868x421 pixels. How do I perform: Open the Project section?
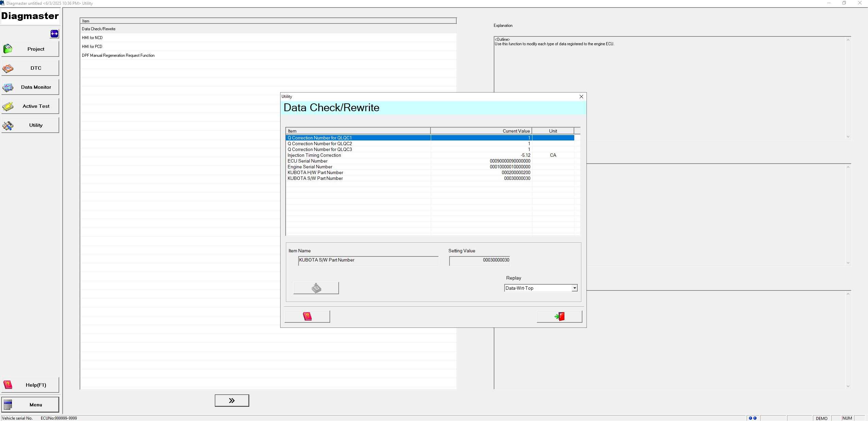pyautogui.click(x=30, y=49)
